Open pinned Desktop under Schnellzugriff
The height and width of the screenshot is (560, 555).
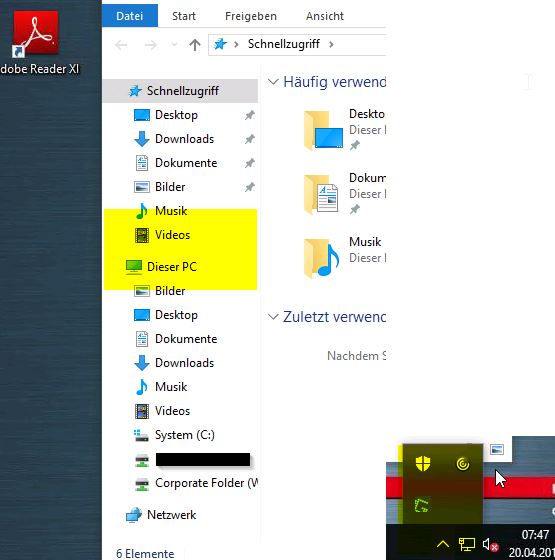tap(176, 115)
